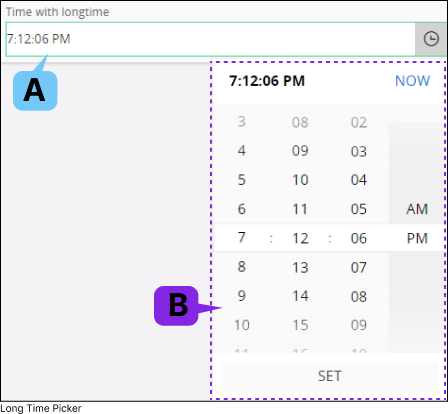448x414 pixels.
Task: Choose hour 4 in the hour column
Action: pos(242,151)
